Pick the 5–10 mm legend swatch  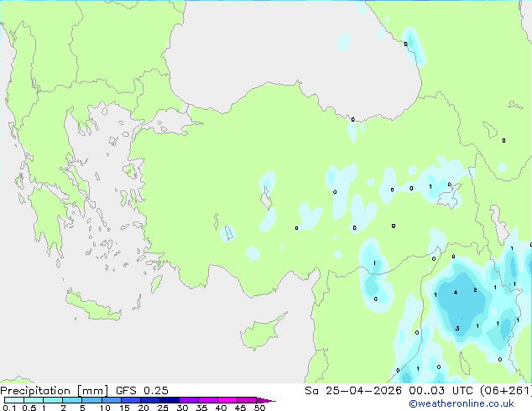coord(91,400)
